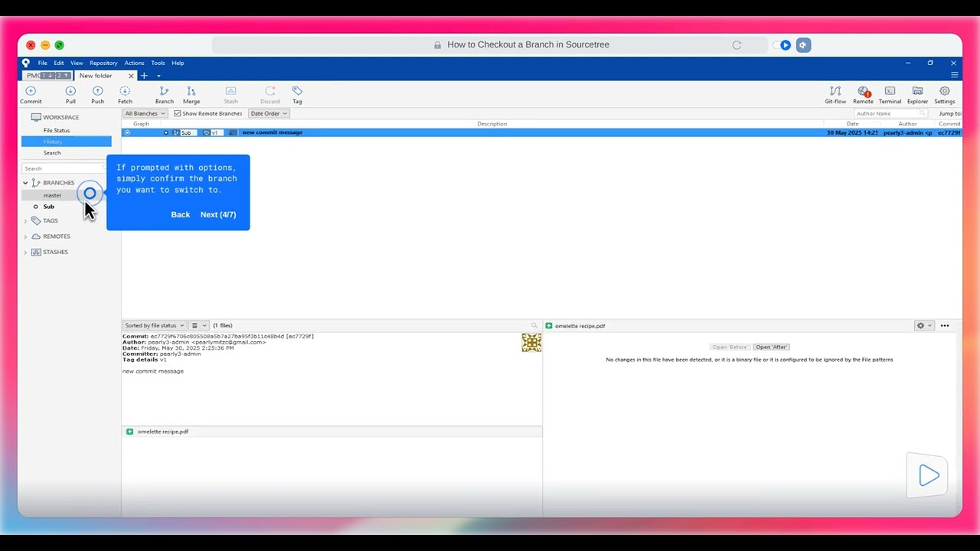Click Back in the tutorial tooltip
Viewport: 980px width, 551px height.
pyautogui.click(x=181, y=214)
